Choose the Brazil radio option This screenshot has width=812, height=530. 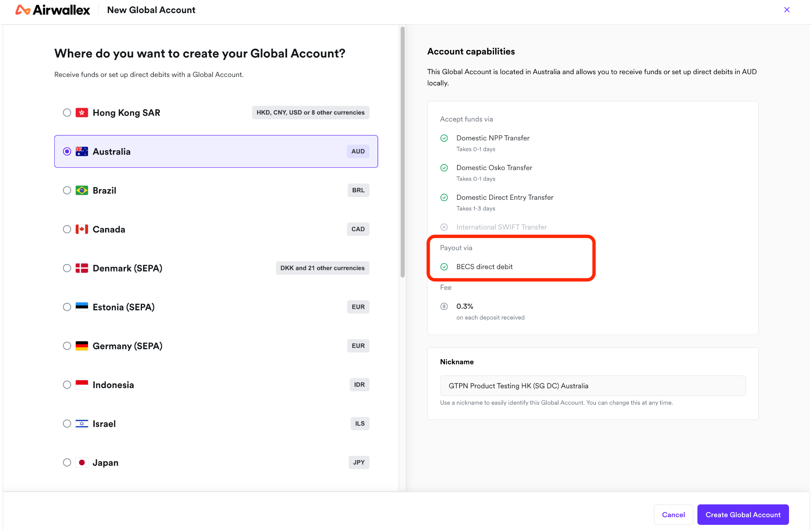[x=67, y=190]
